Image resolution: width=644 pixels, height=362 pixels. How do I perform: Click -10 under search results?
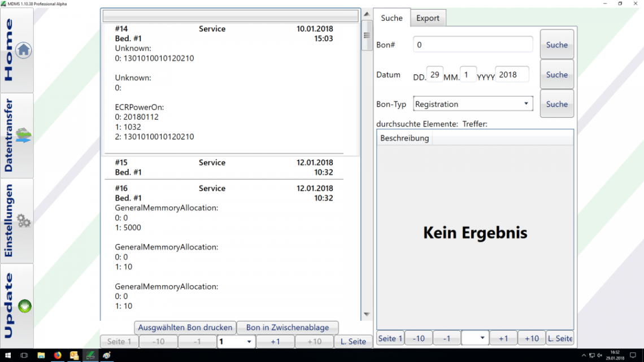(419, 338)
